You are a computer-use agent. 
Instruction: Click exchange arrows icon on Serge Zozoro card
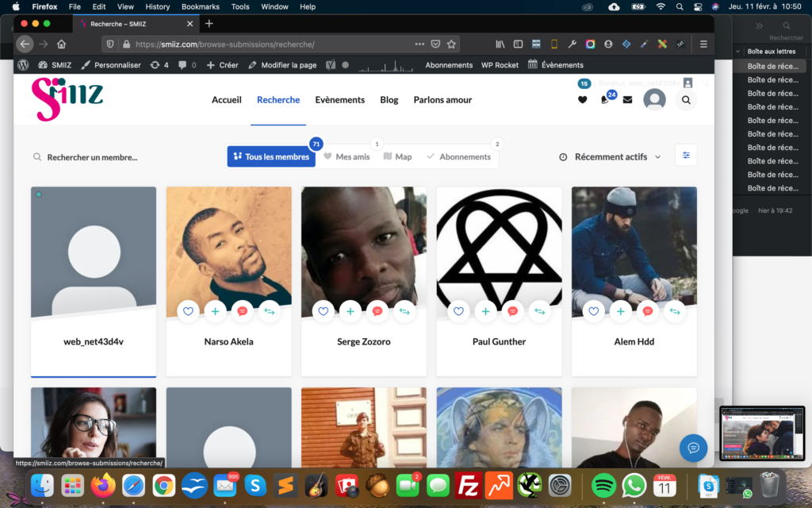tap(404, 311)
